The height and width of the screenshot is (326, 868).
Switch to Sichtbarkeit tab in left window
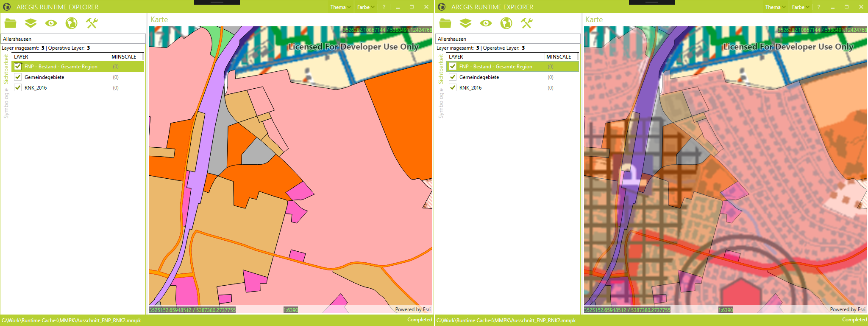click(6, 69)
